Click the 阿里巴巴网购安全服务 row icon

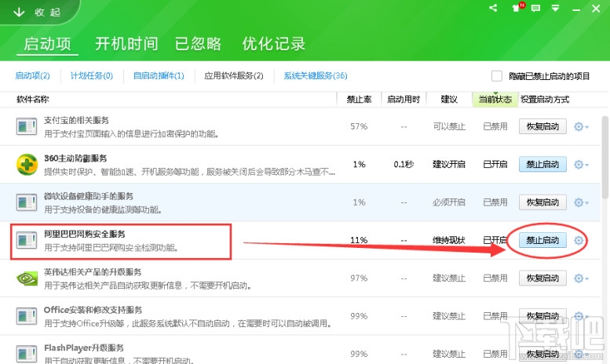[x=27, y=240]
